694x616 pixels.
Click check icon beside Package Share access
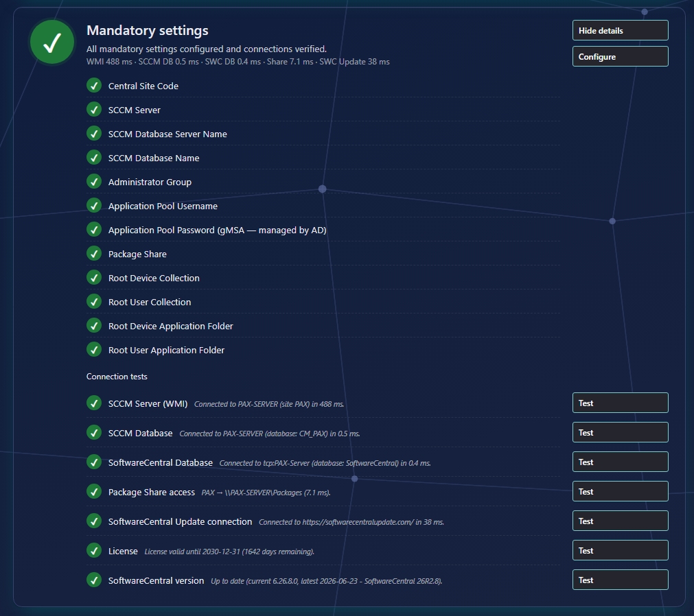click(94, 492)
